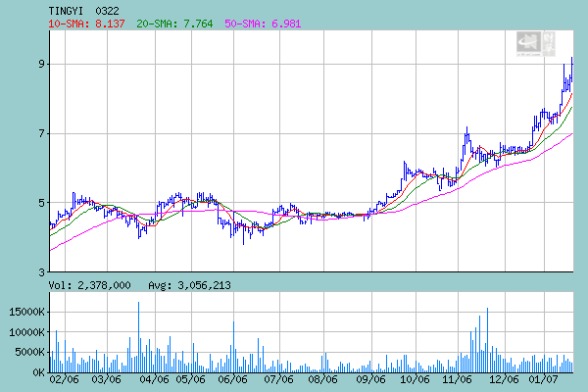Click the 12/06 date label
The image size is (588, 392).
[504, 379]
